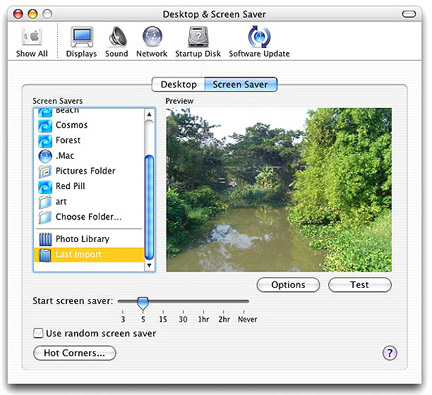The width and height of the screenshot is (432, 395).
Task: Click the toolbar toggle pill button in title bar
Action: point(409,14)
